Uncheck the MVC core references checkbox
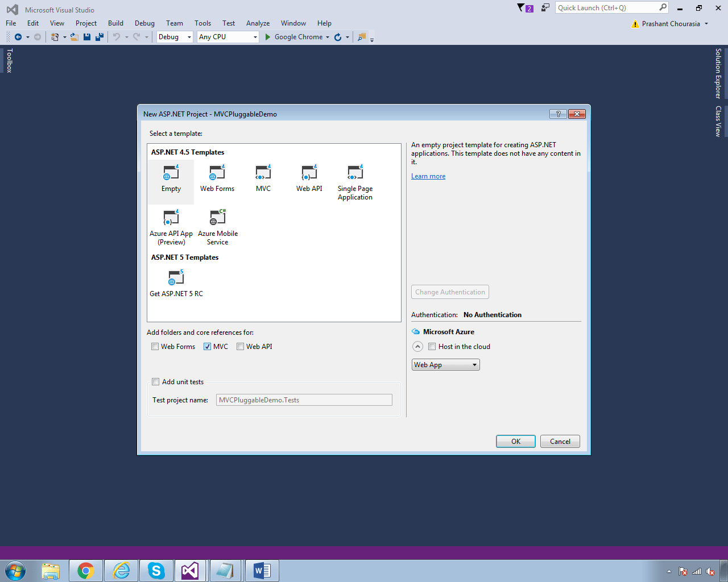The image size is (728, 582). pos(207,347)
